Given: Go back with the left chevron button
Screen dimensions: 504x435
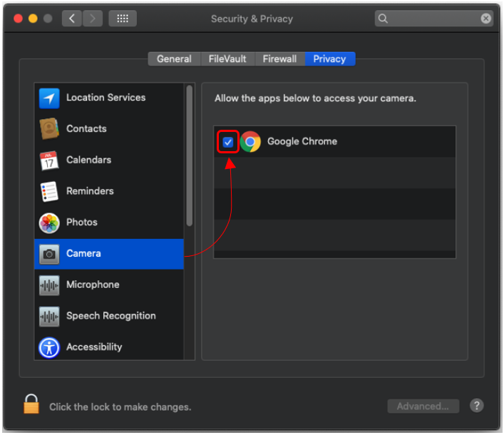Looking at the screenshot, I should (71, 19).
